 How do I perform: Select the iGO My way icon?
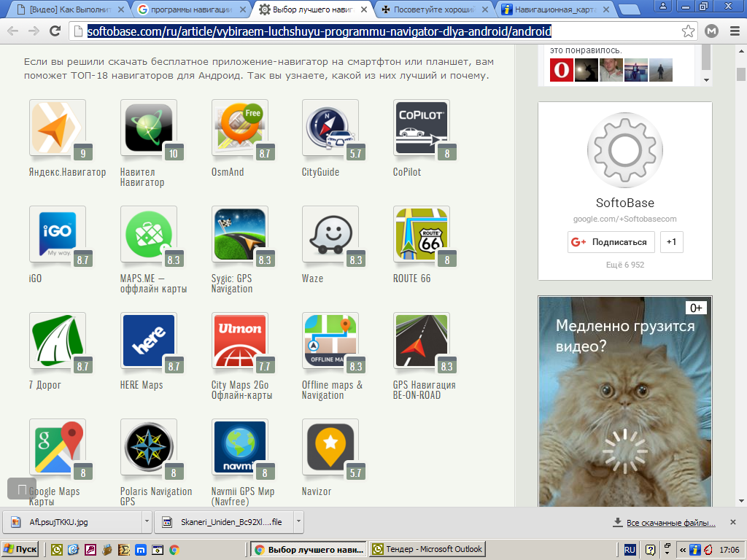click(58, 234)
